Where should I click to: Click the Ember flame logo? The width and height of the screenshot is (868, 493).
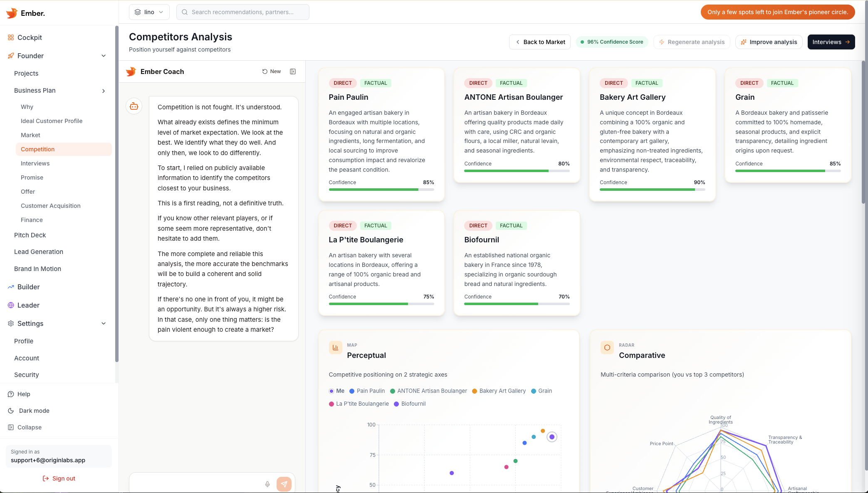[12, 13]
